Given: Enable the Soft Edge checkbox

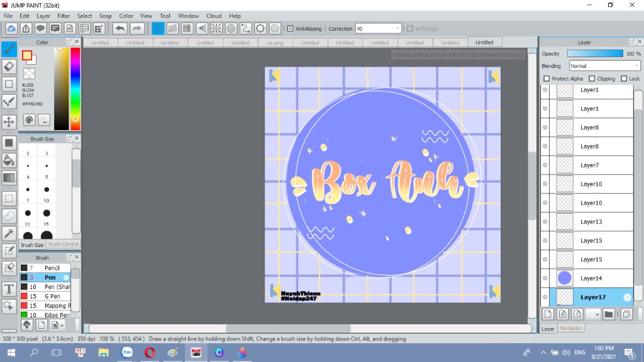Looking at the screenshot, I should point(409,29).
